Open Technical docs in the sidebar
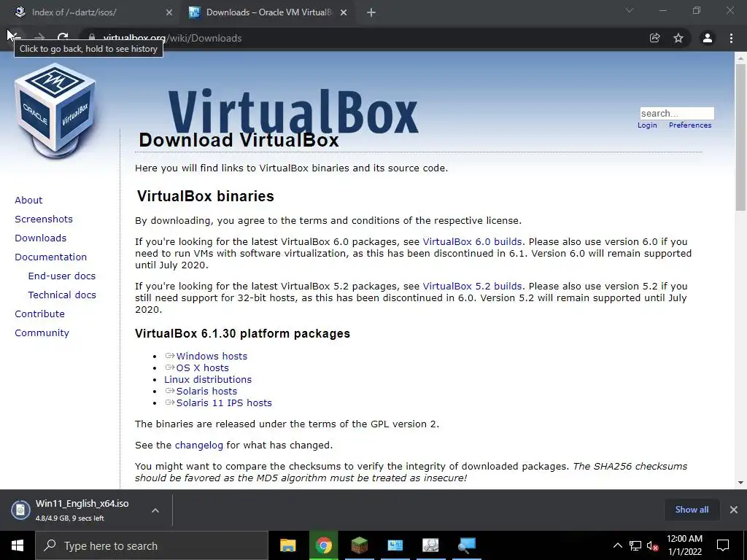 point(62,295)
